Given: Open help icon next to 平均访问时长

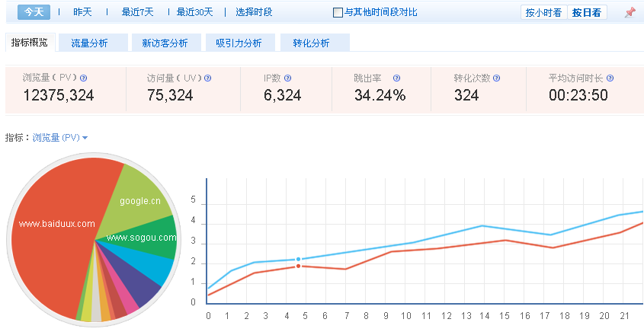Looking at the screenshot, I should 610,78.
